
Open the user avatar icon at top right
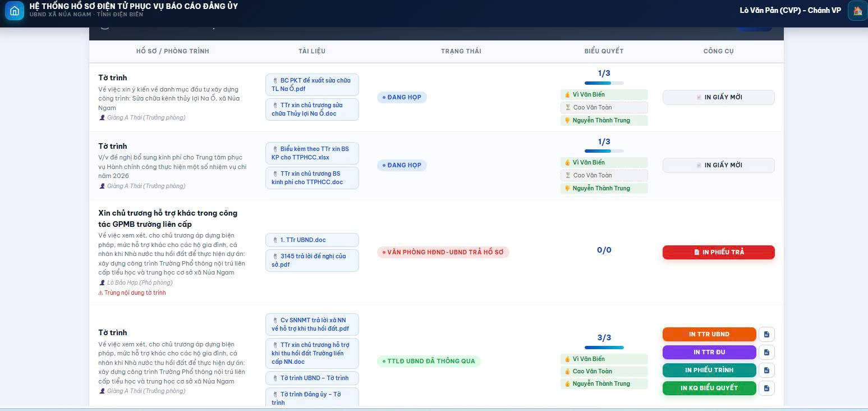[x=857, y=11]
